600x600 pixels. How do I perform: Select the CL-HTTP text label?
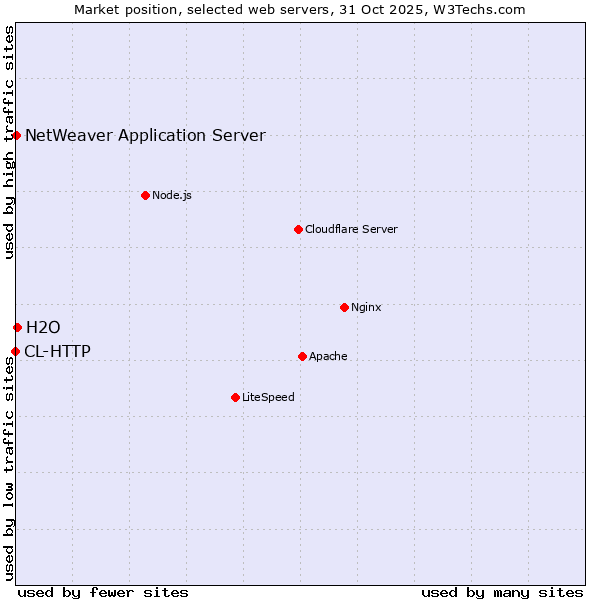[57, 351]
